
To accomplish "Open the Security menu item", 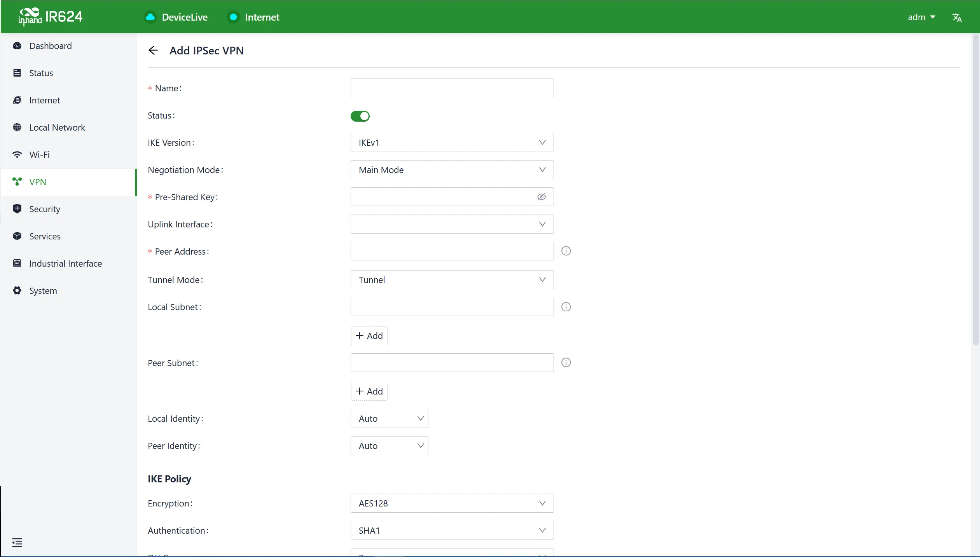I will [x=68, y=209].
